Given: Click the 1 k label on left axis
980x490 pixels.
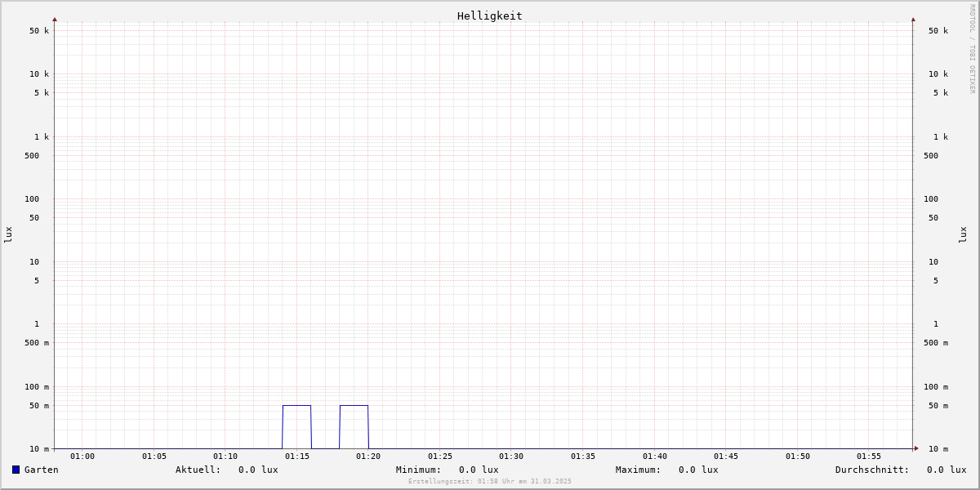Looking at the screenshot, I should pos(42,137).
